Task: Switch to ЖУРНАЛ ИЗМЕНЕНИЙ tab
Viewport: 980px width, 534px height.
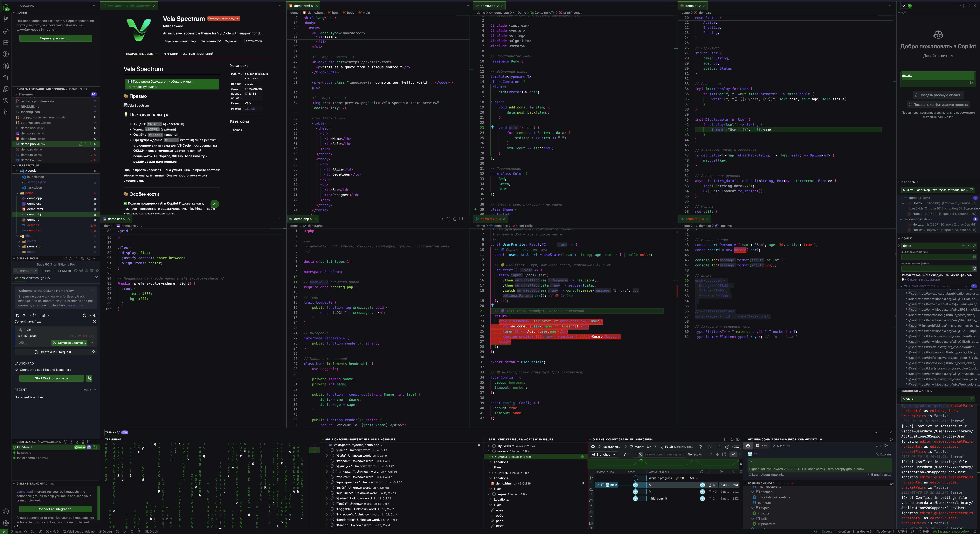Action: [198, 54]
